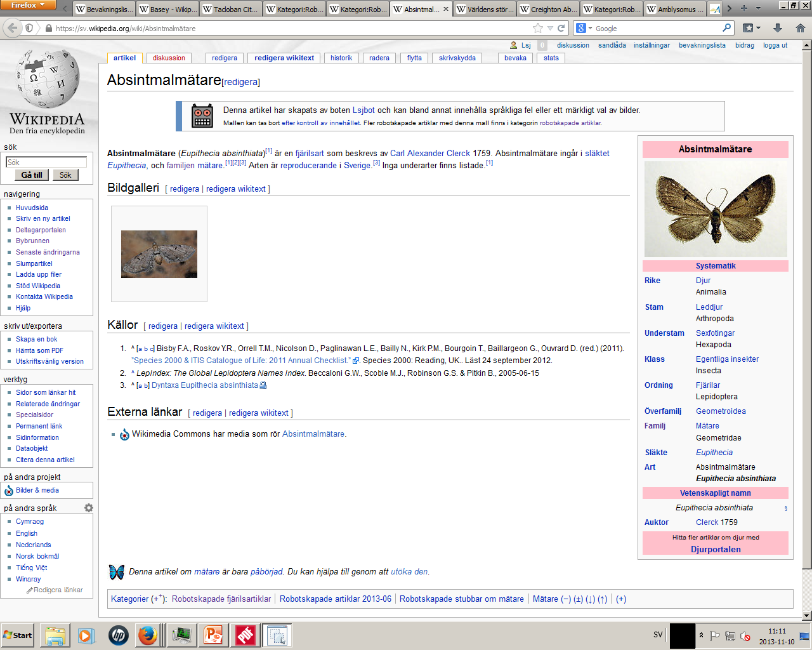812x650 pixels.
Task: Click the page scrollbar down arrow
Action: coord(807,615)
